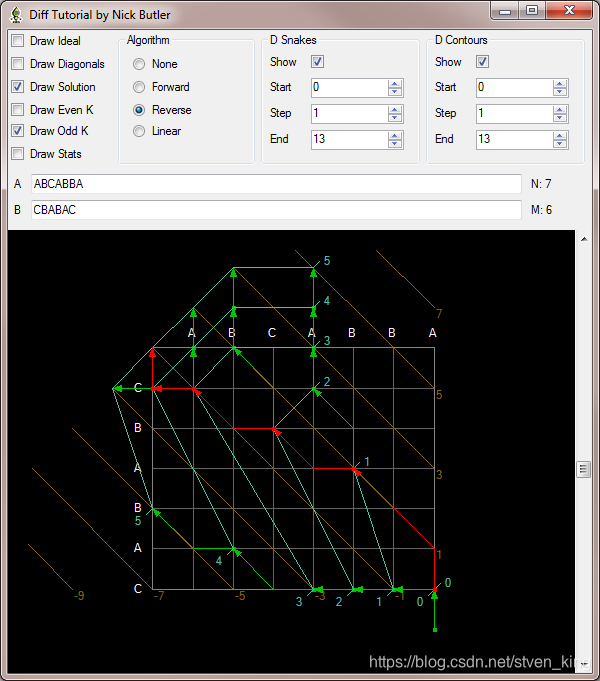Click the D Contours End input field
The height and width of the screenshot is (681, 600).
pos(515,140)
